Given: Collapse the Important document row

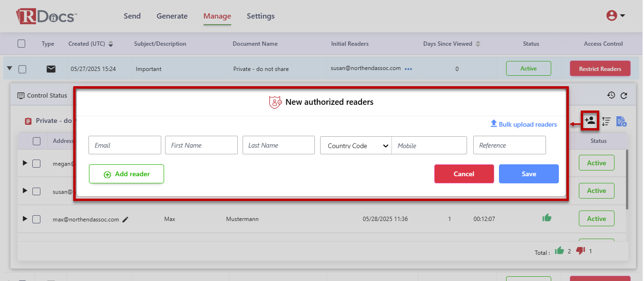Looking at the screenshot, I should coord(10,69).
